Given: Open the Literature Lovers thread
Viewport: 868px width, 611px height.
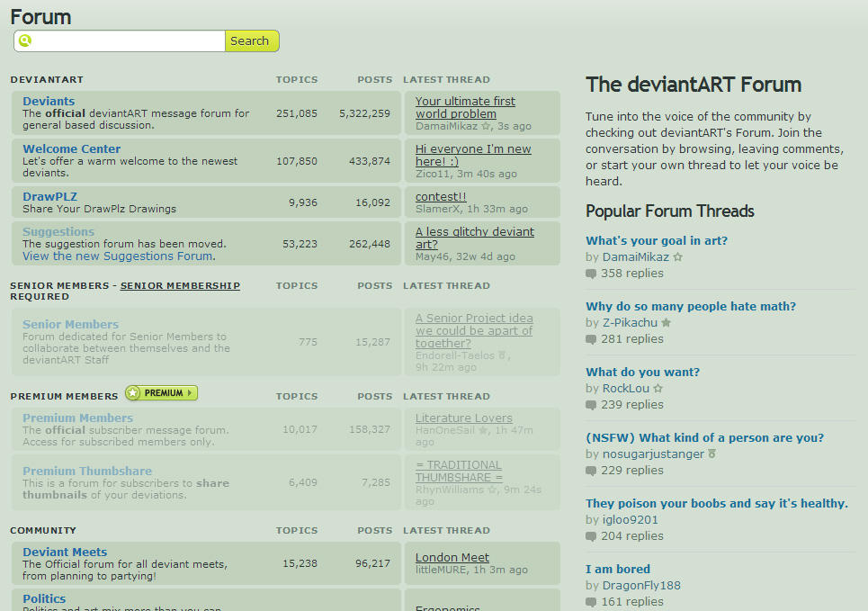Looking at the screenshot, I should coord(464,418).
